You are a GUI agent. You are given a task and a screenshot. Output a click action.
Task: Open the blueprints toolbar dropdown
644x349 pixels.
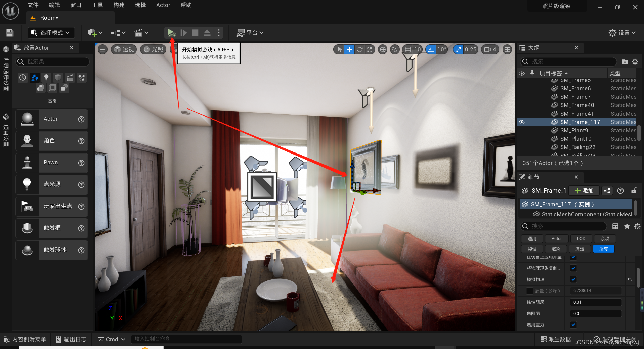tap(118, 33)
